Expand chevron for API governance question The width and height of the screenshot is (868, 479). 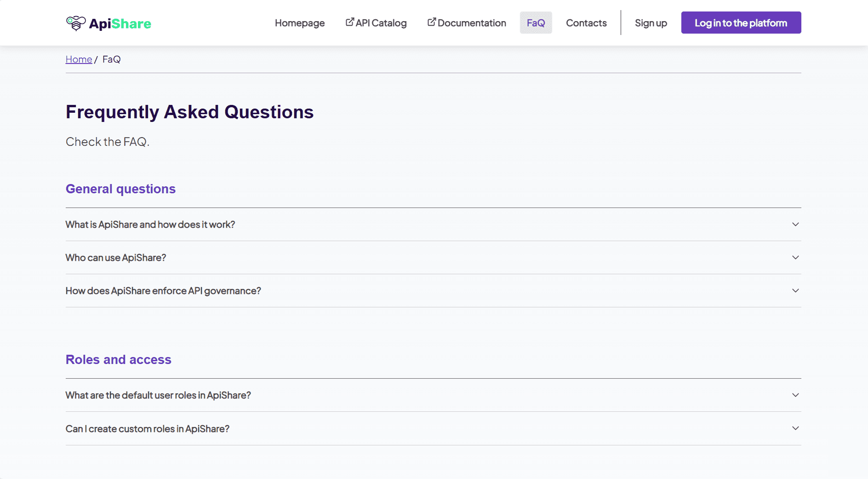point(795,290)
